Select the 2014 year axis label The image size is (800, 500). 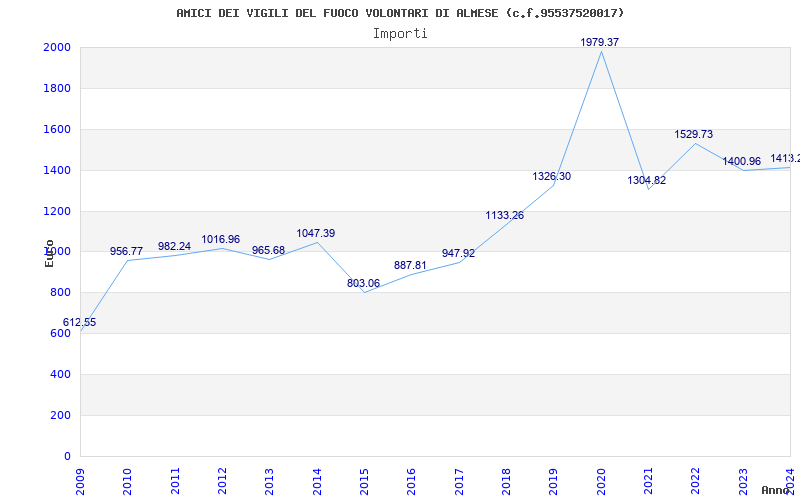317,482
